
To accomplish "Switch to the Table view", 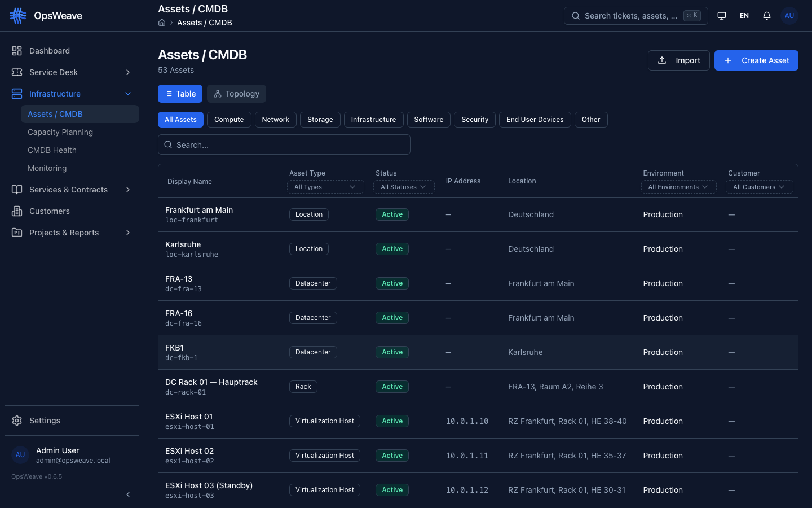I will pyautogui.click(x=180, y=94).
